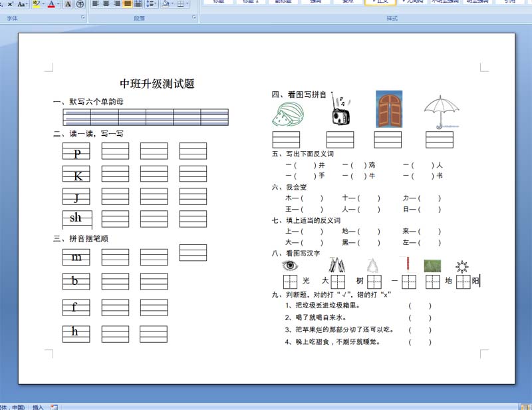The height and width of the screenshot is (410, 532).
Task: Click the heading 八、看图写汉字
Action: (x=296, y=253)
